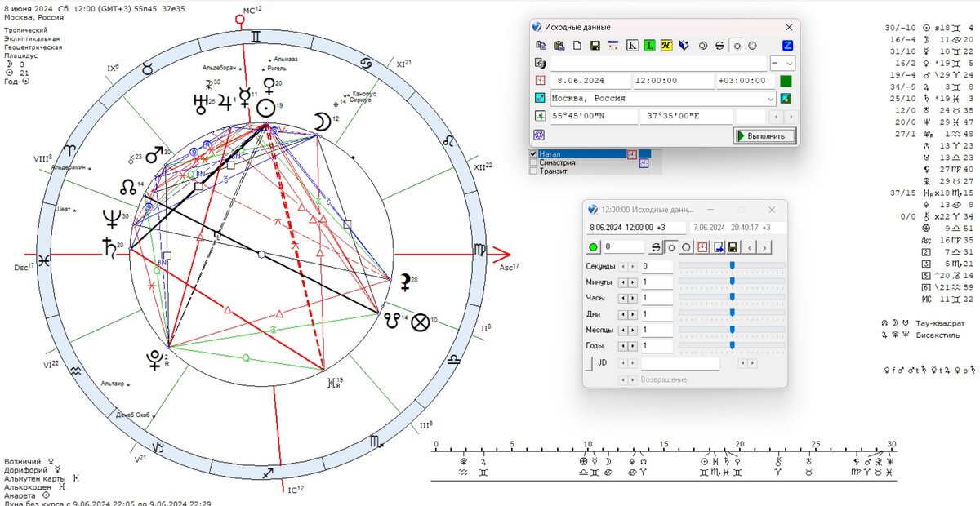Image resolution: width=980 pixels, height=506 pixels.
Task: Create new blank data with the page icon
Action: [577, 46]
